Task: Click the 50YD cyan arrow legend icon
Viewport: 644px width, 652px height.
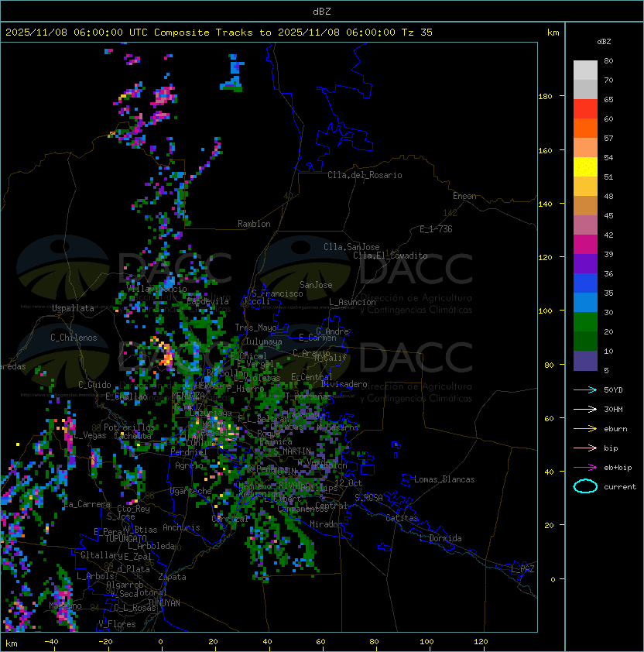Action: pyautogui.click(x=585, y=390)
